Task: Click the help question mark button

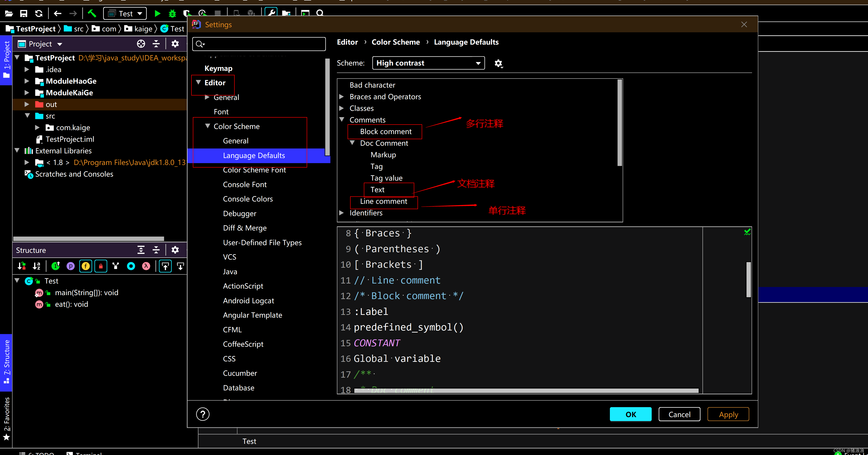Action: coord(203,414)
